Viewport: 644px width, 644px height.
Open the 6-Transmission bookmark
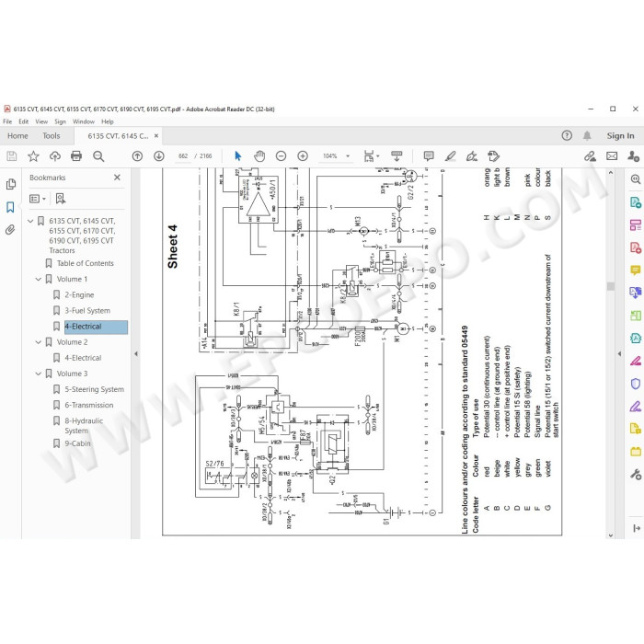tap(89, 405)
